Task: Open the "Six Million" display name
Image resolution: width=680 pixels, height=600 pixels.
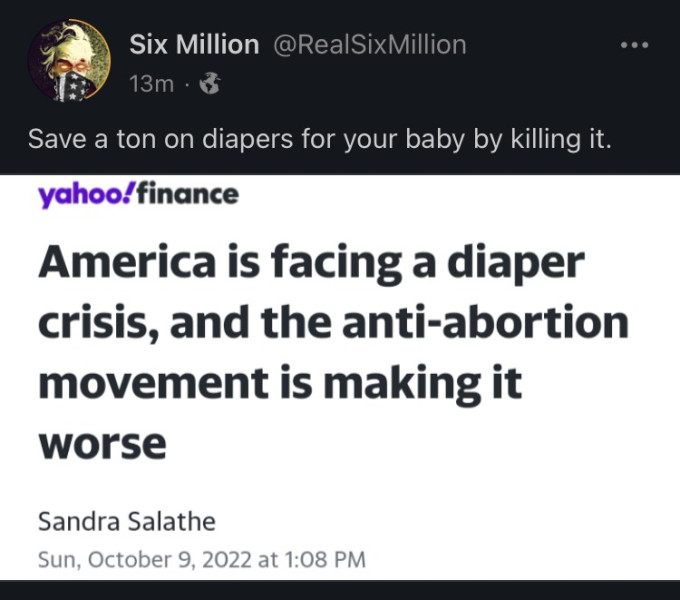Action: 194,45
